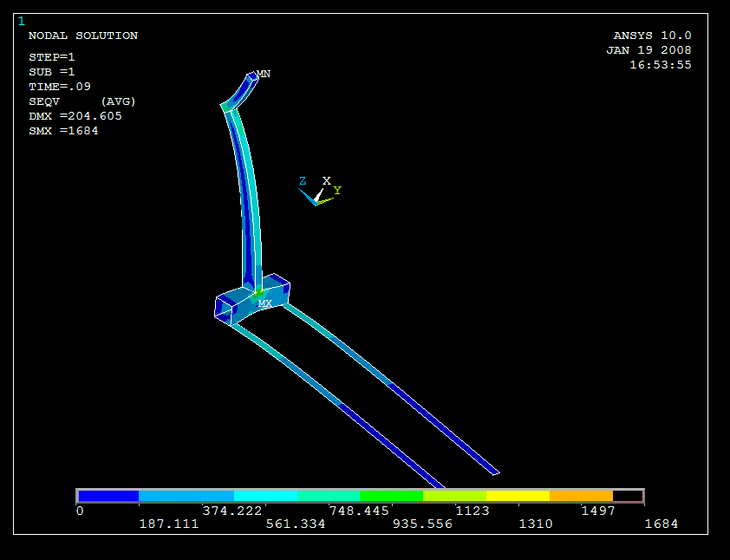The width and height of the screenshot is (730, 560).
Task: Click the Y axis label
Action: pos(337,191)
